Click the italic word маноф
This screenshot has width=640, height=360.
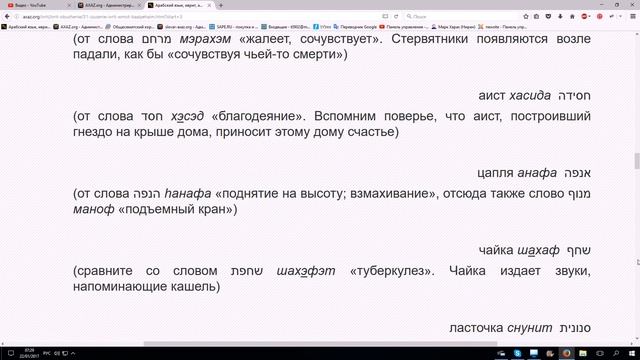93,209
